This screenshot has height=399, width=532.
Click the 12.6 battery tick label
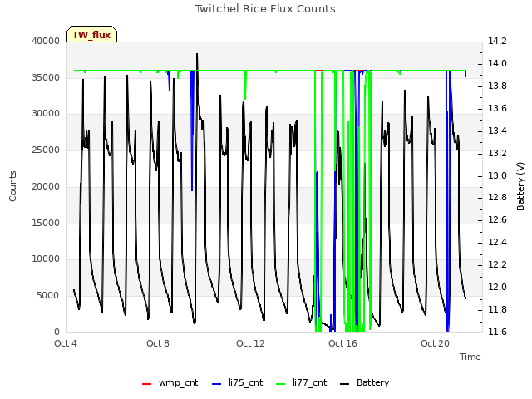(x=497, y=219)
